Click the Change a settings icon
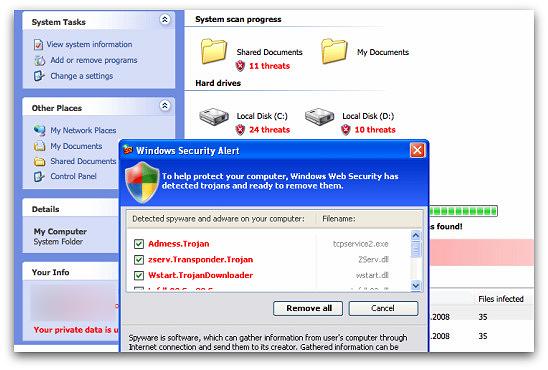 [39, 76]
